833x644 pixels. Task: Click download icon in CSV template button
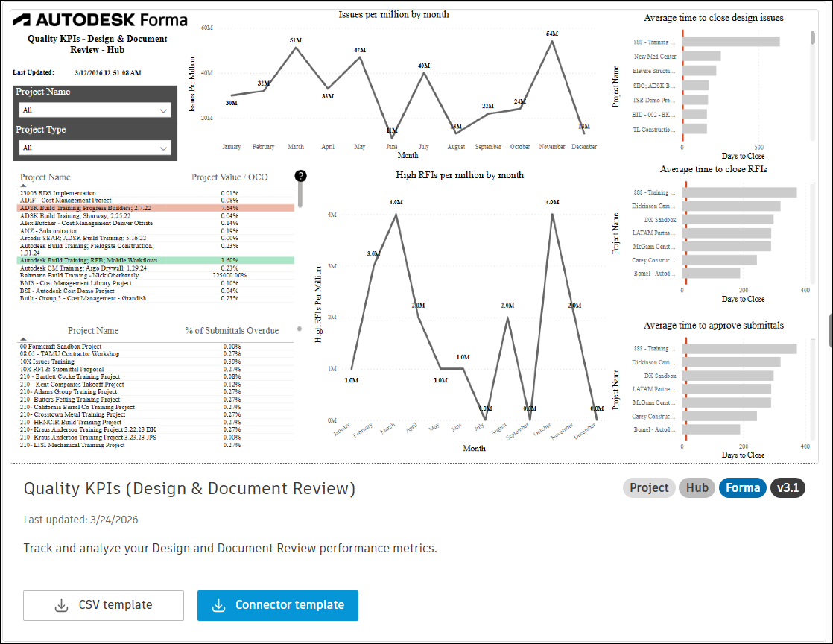point(62,605)
